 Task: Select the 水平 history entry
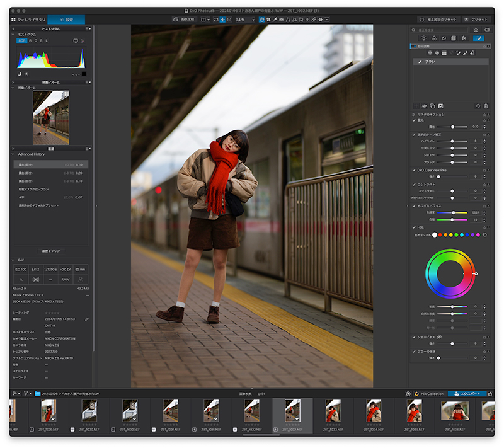51,197
